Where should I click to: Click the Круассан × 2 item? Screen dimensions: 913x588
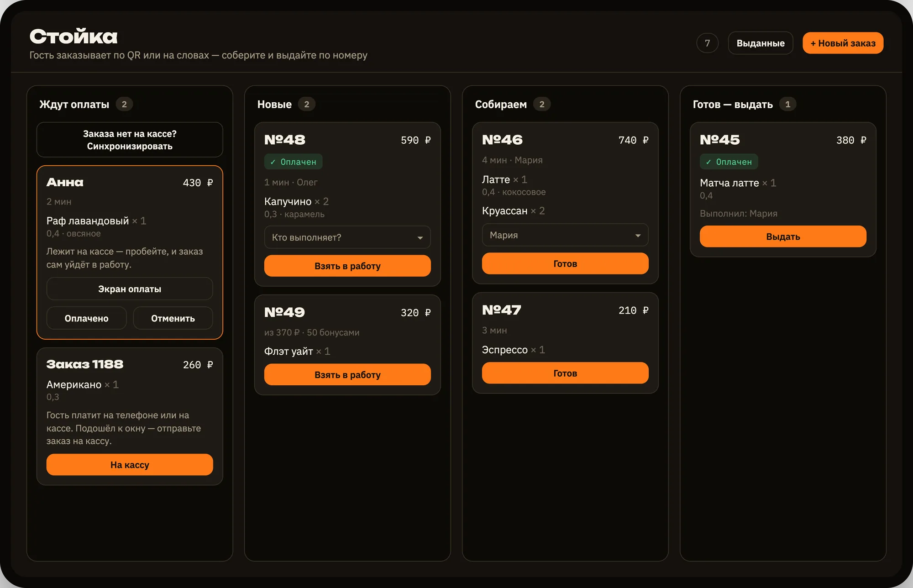(x=514, y=210)
